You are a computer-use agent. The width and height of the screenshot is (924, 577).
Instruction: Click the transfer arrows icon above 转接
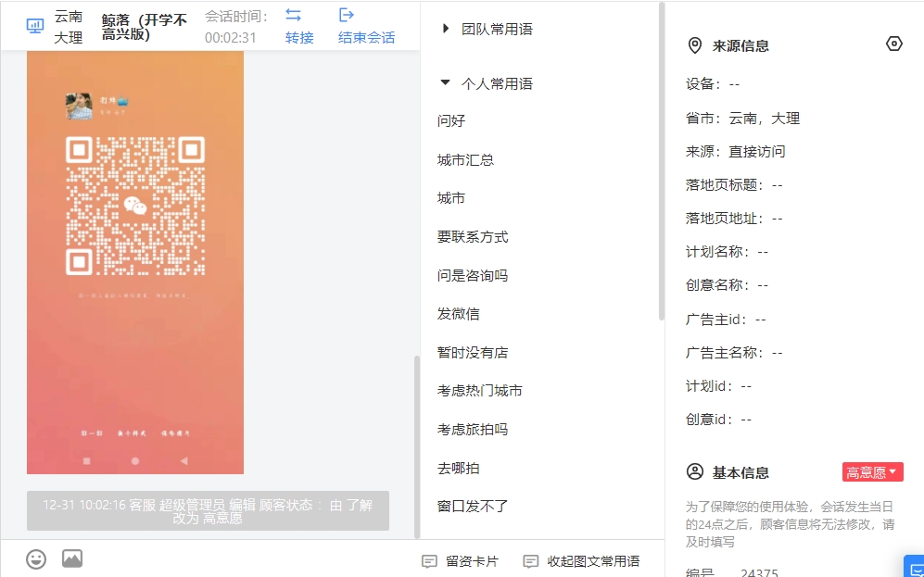pyautogui.click(x=293, y=15)
